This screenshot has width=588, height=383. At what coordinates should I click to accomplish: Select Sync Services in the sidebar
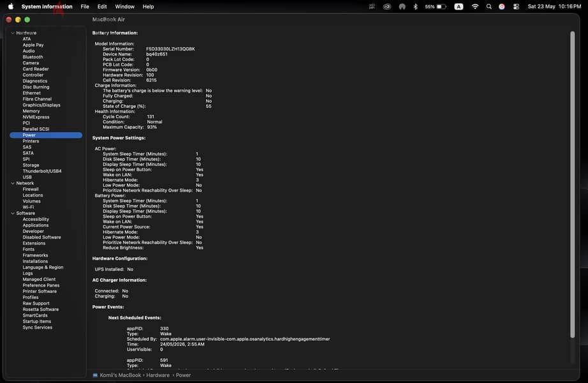tap(38, 327)
